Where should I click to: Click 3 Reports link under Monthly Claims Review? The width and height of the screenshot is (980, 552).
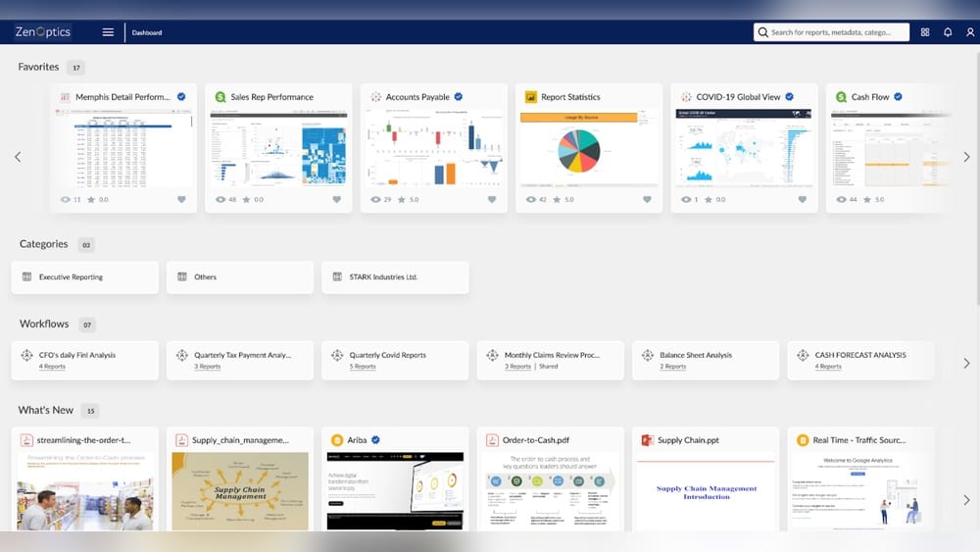[517, 367]
